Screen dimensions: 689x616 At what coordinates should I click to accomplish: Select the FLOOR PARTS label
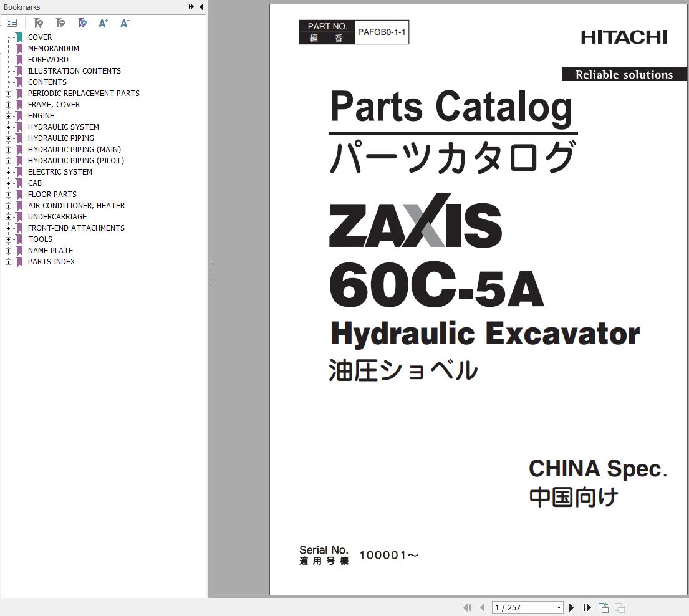52,194
